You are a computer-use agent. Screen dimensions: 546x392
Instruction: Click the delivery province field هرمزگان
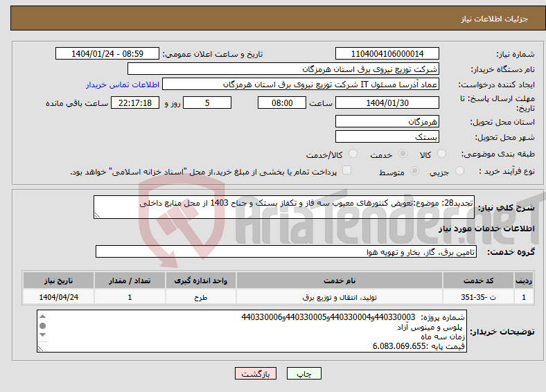point(387,121)
